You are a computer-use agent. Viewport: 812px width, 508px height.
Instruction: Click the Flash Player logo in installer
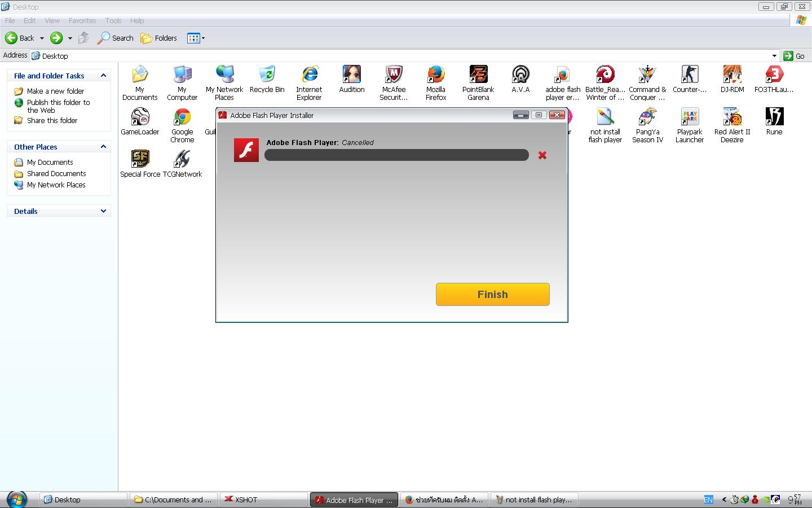point(246,150)
